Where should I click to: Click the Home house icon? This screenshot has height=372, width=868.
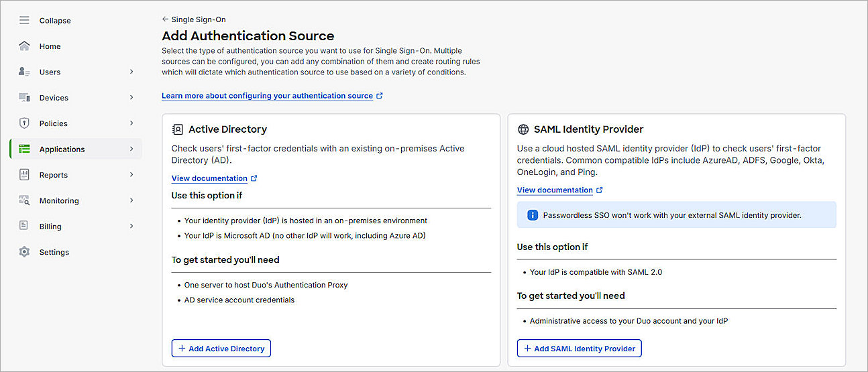coord(24,46)
